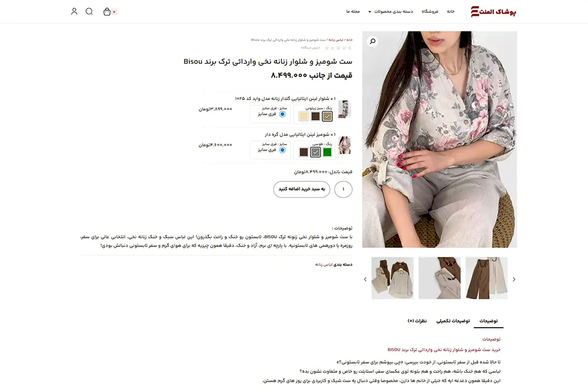Switch to the توضیحات تکمیلی tab
Screen dimensions: 588x392
453,321
